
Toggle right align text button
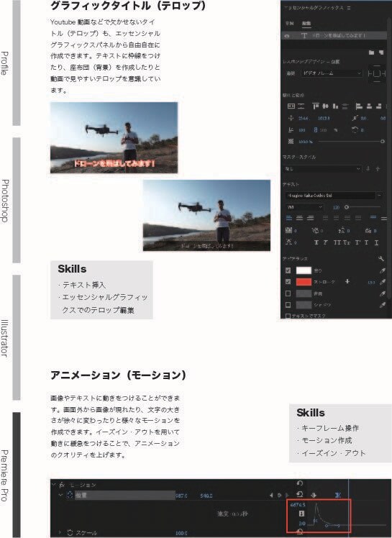pos(310,218)
